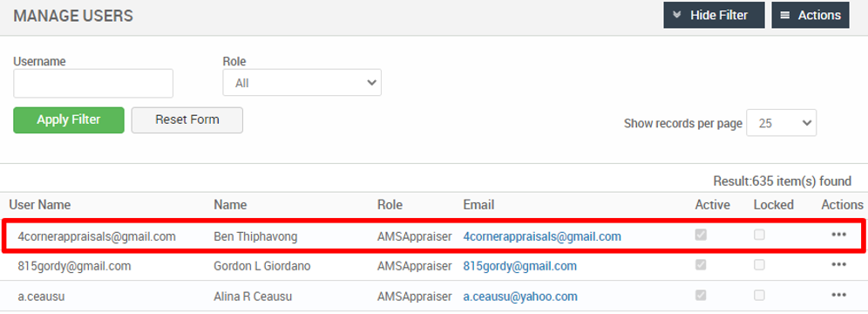Click the Name column header
The height and width of the screenshot is (314, 868).
230,205
